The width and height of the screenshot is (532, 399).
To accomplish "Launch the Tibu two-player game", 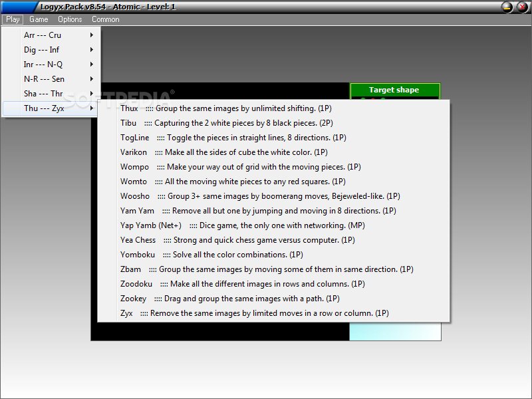I will [273, 123].
